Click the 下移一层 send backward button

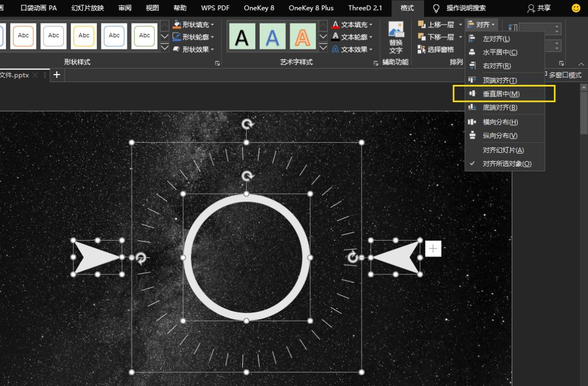click(x=437, y=37)
